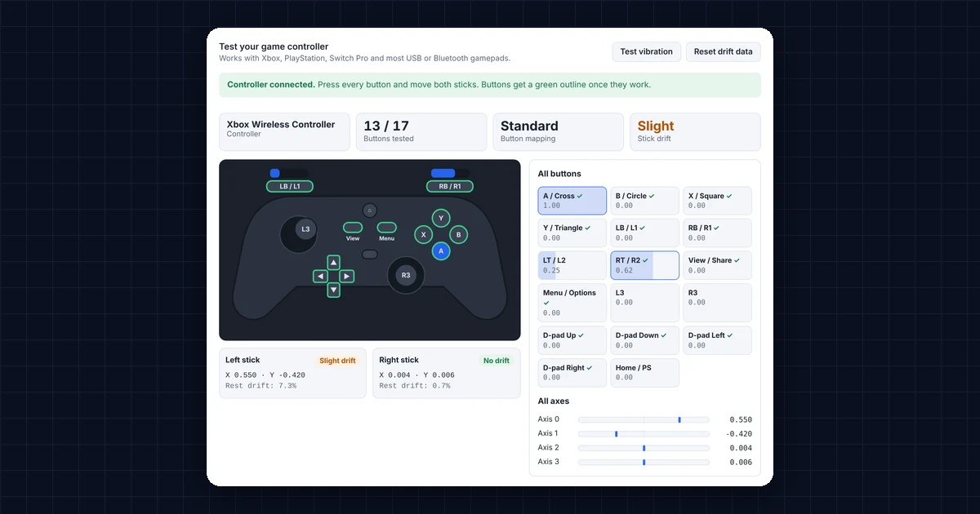Select the LB / L1 bumper on controller
The image size is (980, 514).
(x=290, y=186)
